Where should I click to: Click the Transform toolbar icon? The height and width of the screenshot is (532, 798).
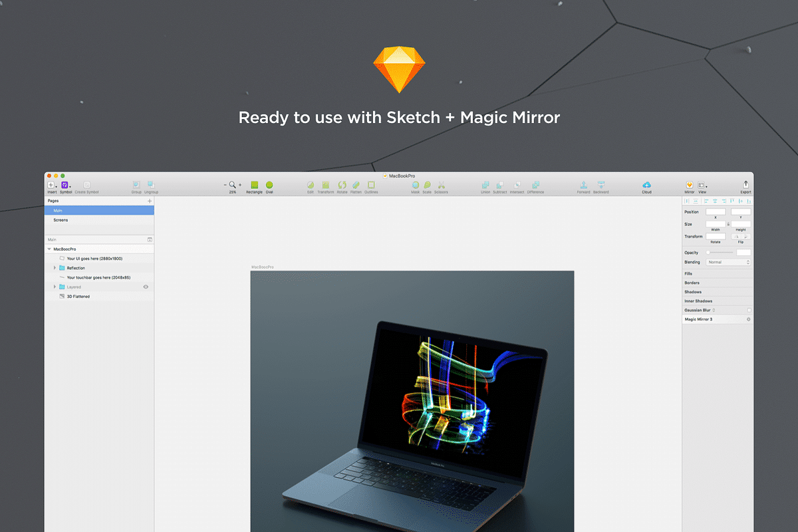point(326,185)
